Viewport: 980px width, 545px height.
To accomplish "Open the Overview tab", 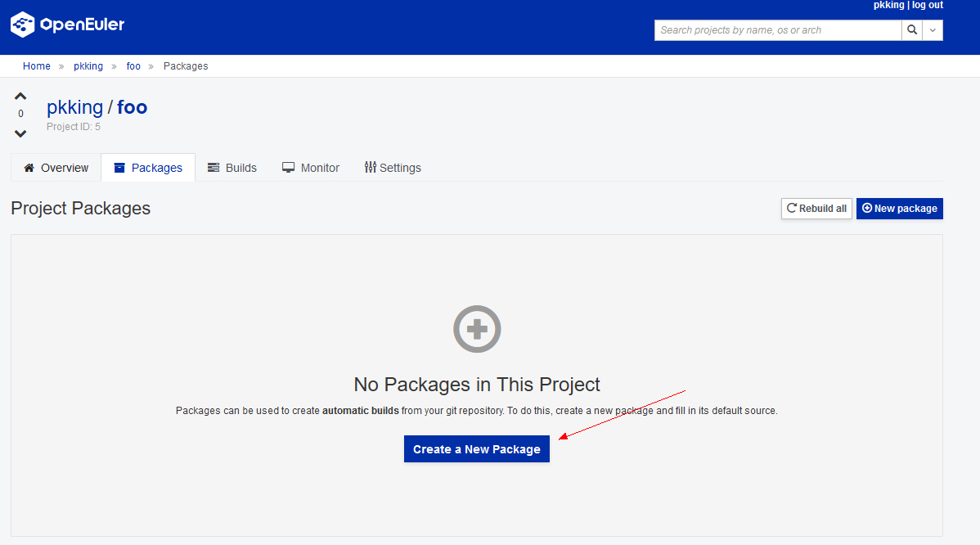I will pyautogui.click(x=56, y=168).
